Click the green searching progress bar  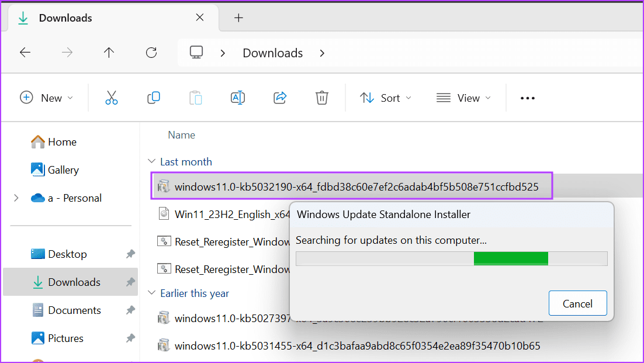coord(511,258)
